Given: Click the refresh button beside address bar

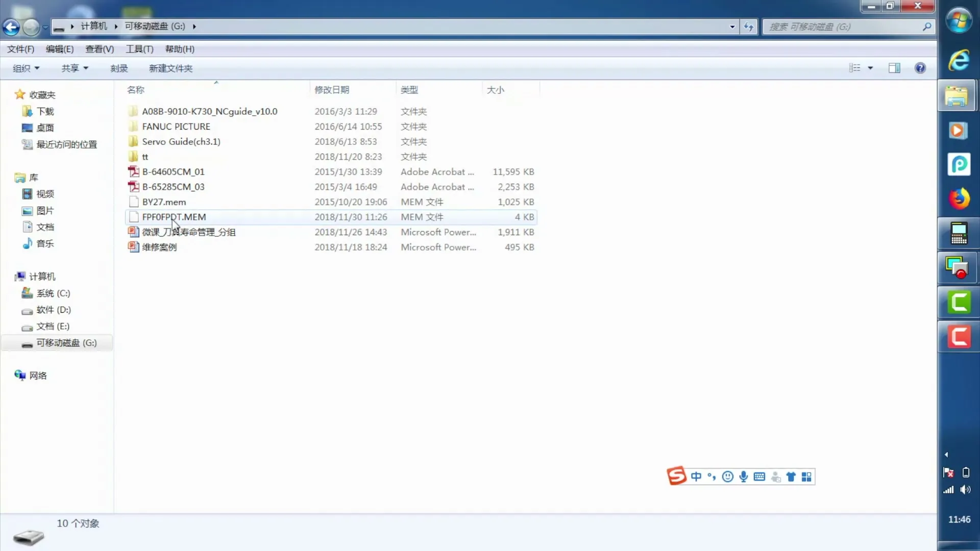Looking at the screenshot, I should click(x=748, y=27).
